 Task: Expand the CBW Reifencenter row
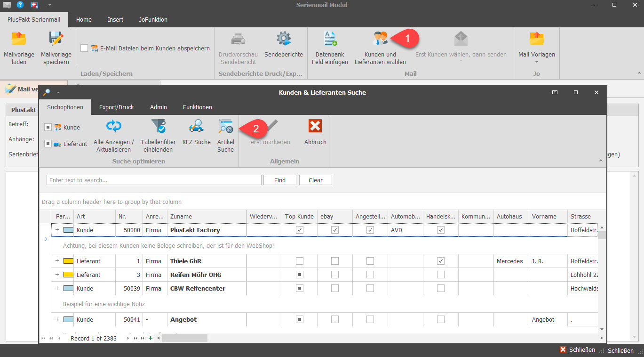pyautogui.click(x=57, y=288)
